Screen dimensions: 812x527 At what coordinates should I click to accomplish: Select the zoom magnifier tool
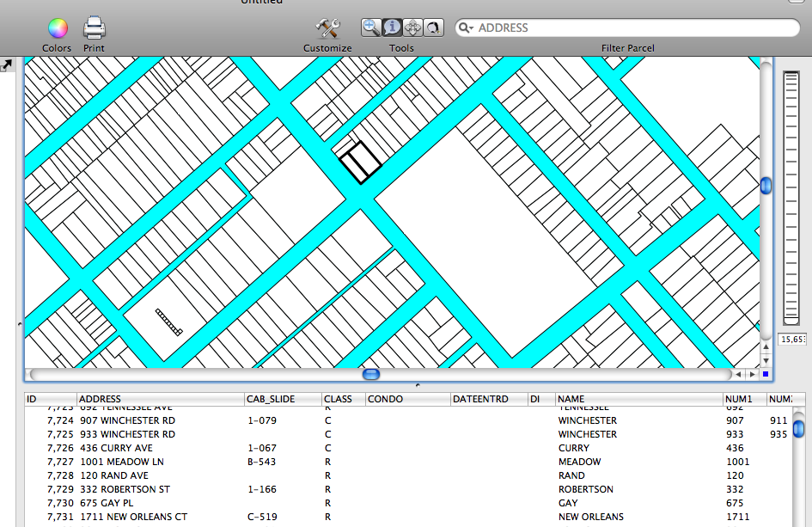(371, 28)
